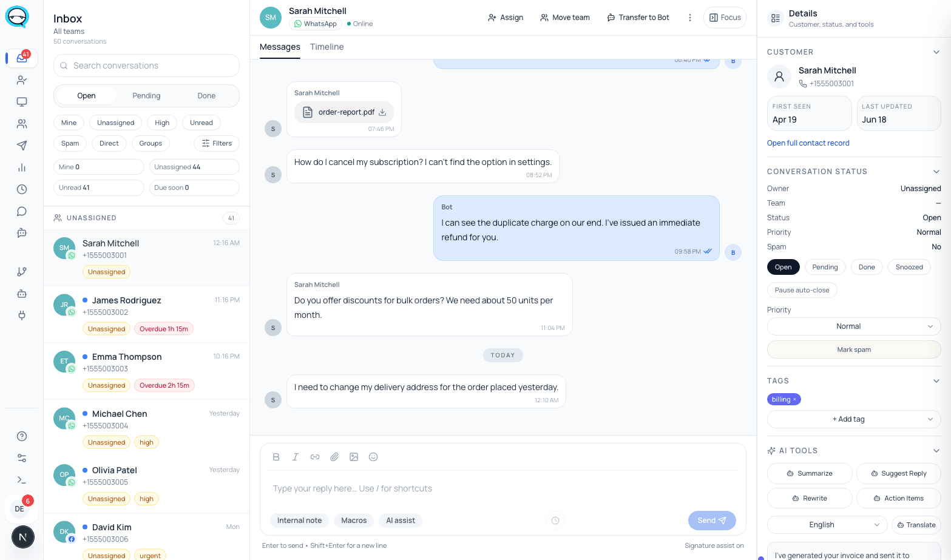
Task: Open the help question-mark icon
Action: pyautogui.click(x=22, y=436)
